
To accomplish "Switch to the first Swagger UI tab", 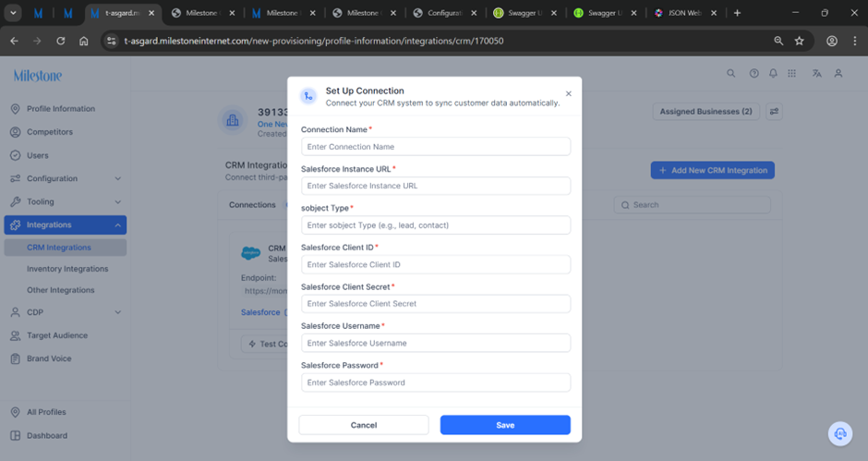I will click(524, 13).
